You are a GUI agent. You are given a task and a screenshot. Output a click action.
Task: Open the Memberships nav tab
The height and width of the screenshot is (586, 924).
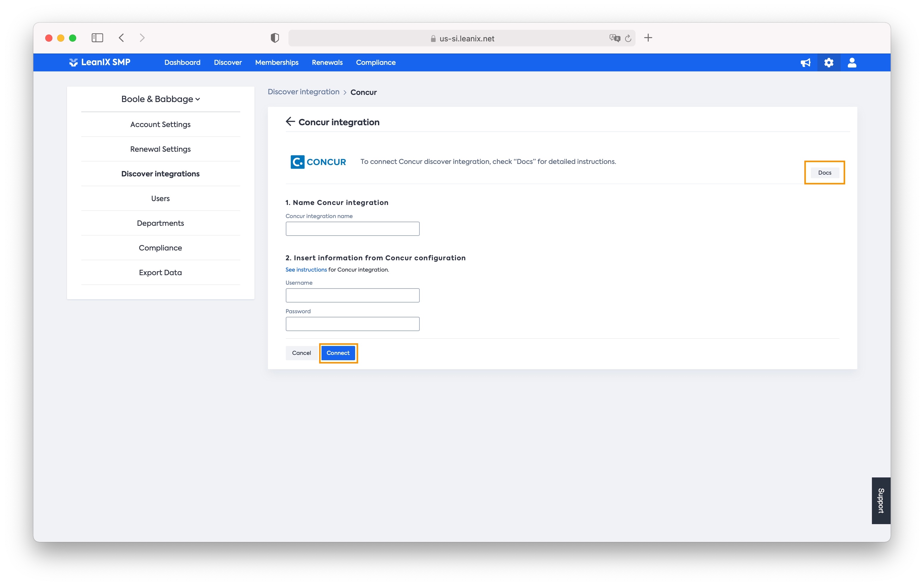[x=276, y=62]
